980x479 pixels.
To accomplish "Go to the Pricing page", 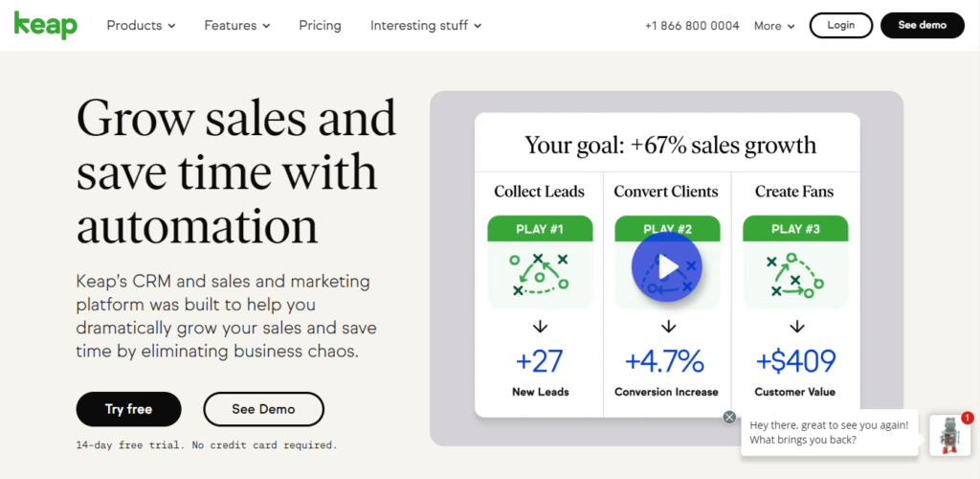I will pyautogui.click(x=320, y=26).
